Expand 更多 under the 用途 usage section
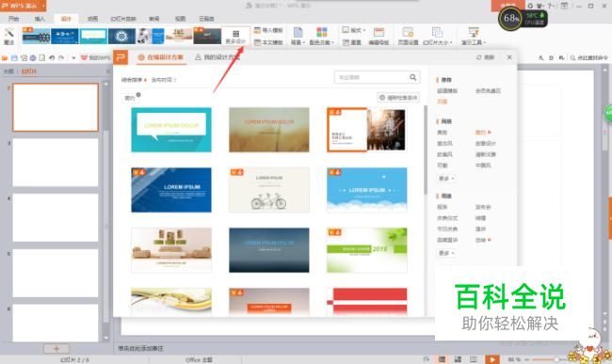 [446, 253]
